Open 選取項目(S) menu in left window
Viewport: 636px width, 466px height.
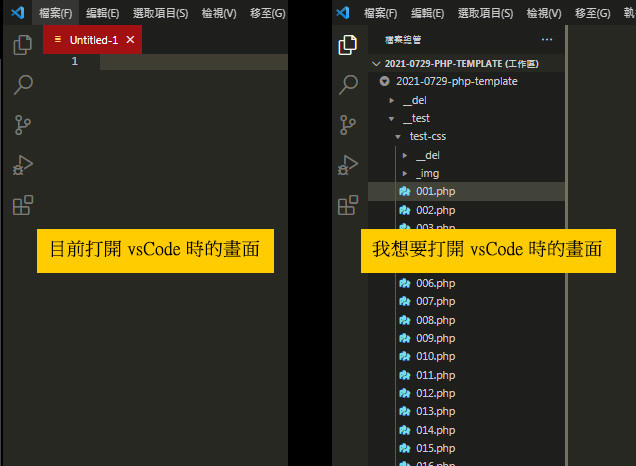click(x=161, y=13)
